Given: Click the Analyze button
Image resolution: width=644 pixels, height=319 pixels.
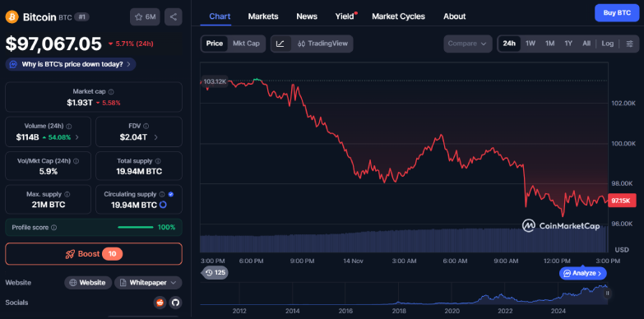Looking at the screenshot, I should tap(583, 273).
